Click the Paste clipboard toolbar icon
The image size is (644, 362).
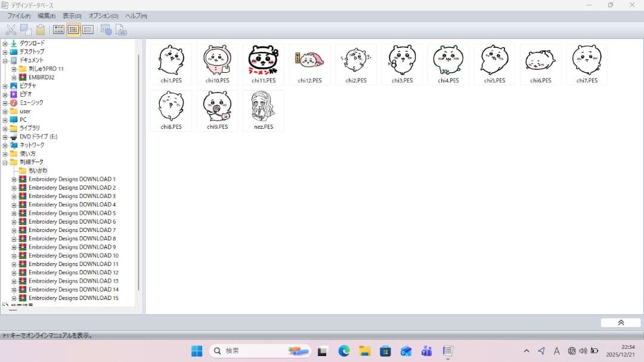point(41,30)
